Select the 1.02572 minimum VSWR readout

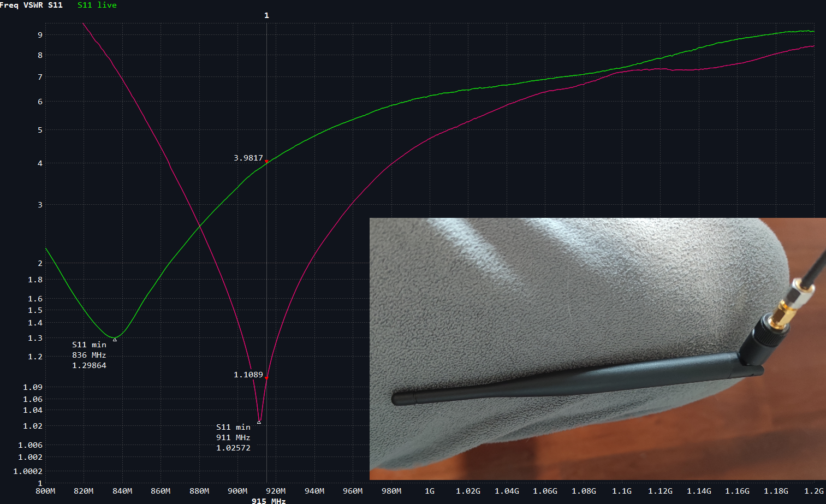[x=233, y=448]
